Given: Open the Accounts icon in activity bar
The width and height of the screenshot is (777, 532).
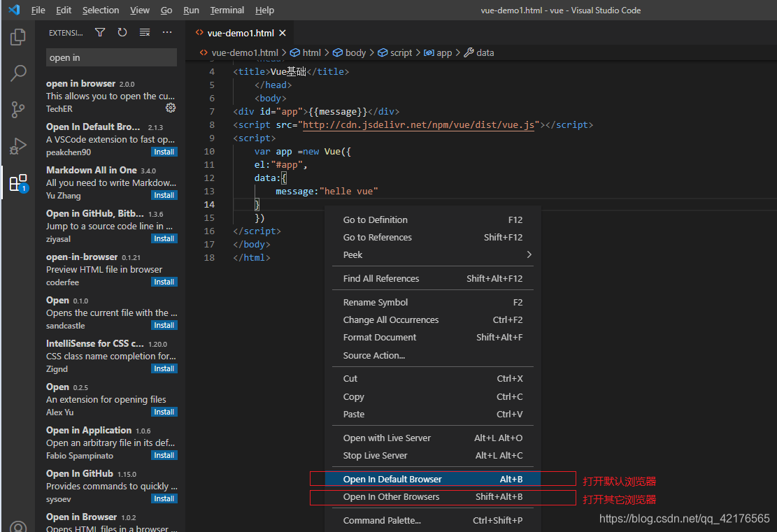Looking at the screenshot, I should click(18, 526).
